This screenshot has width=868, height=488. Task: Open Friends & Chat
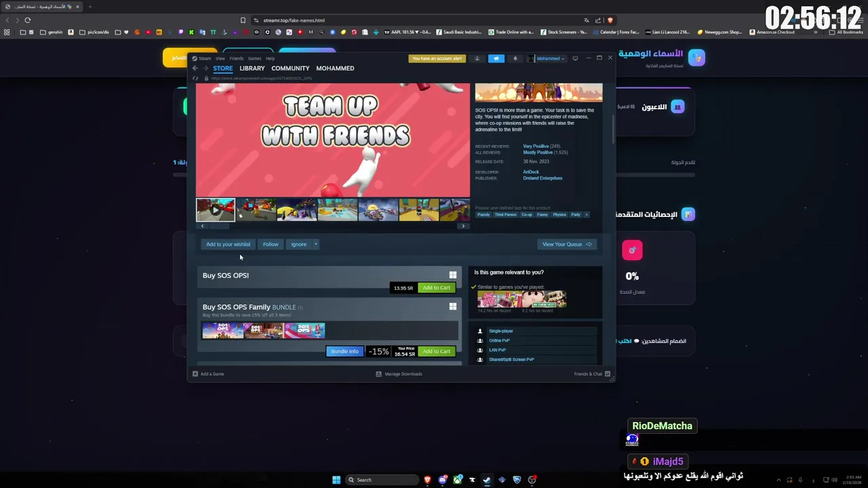point(592,374)
